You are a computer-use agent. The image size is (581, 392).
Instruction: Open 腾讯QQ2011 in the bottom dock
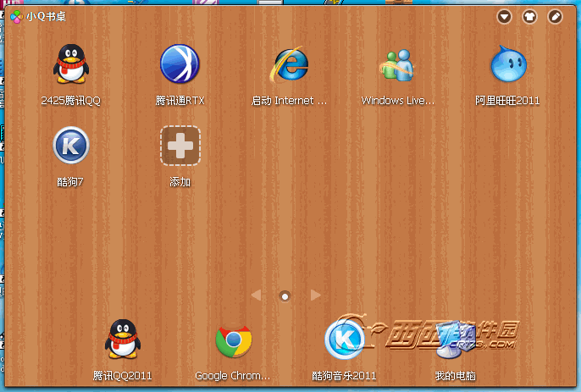[x=123, y=339]
